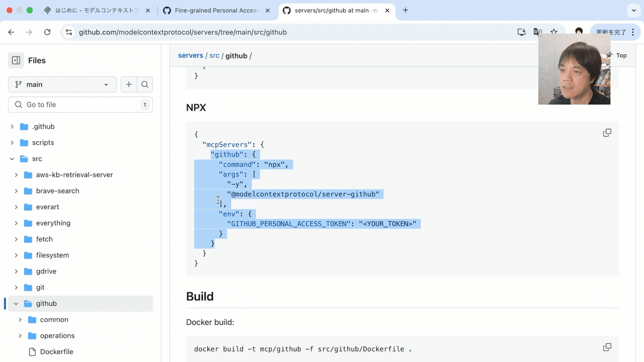Copy the NPX config code snippet
644x362 pixels.
(x=607, y=132)
